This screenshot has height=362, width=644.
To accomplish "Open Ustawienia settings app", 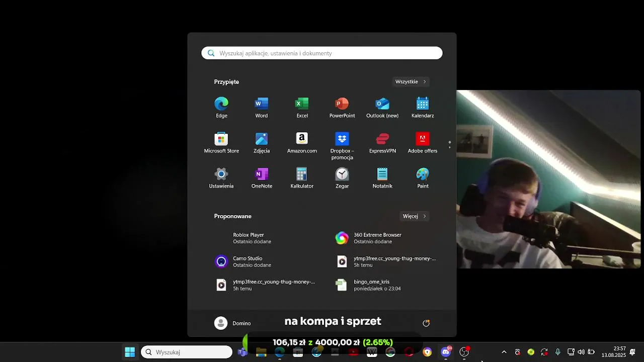I will point(221,178).
